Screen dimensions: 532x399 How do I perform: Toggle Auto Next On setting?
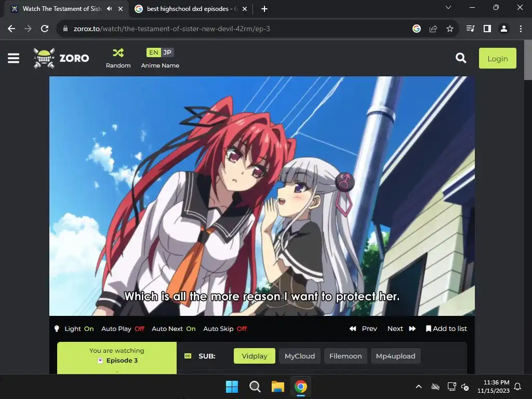(x=174, y=328)
